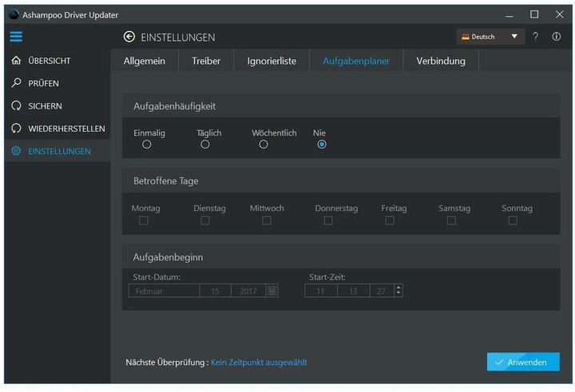The width and height of the screenshot is (575, 392).
Task: Open the help question mark
Action: click(x=535, y=36)
